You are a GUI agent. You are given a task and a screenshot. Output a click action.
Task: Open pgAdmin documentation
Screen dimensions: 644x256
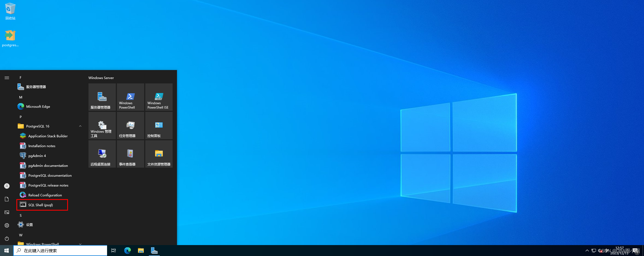point(49,166)
